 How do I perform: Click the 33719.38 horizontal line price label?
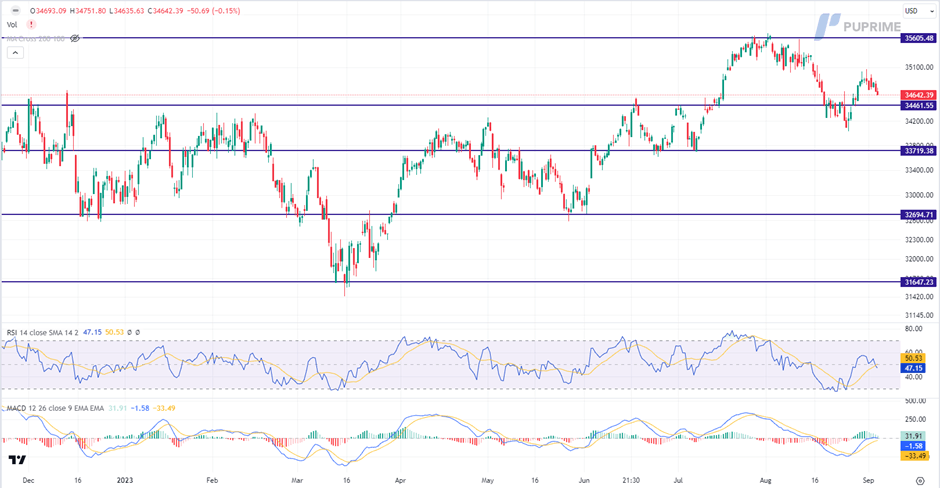coord(918,151)
